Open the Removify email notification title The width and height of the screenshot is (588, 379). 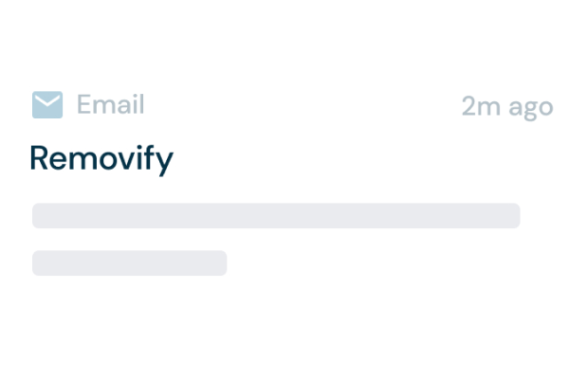point(101,159)
